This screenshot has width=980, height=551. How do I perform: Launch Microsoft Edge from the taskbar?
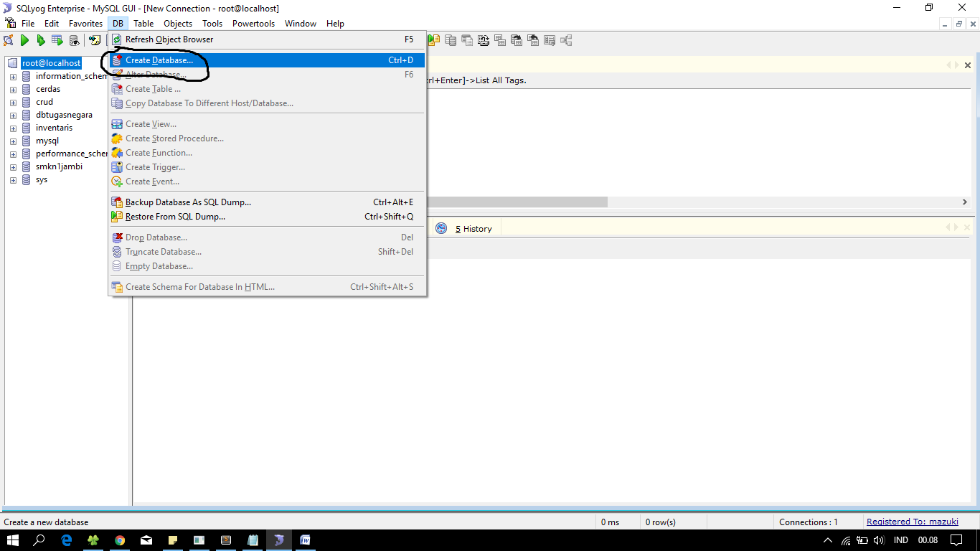click(x=67, y=540)
